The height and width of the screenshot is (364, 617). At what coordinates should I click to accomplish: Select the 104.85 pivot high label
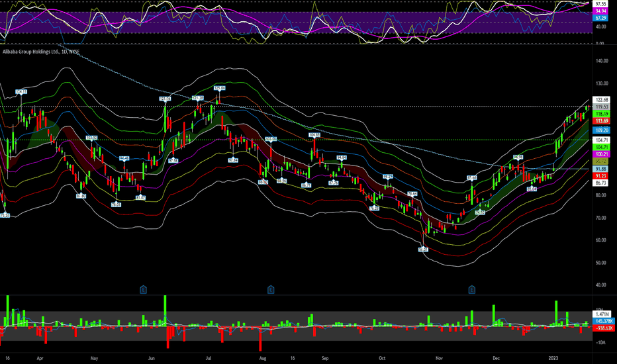pos(314,135)
